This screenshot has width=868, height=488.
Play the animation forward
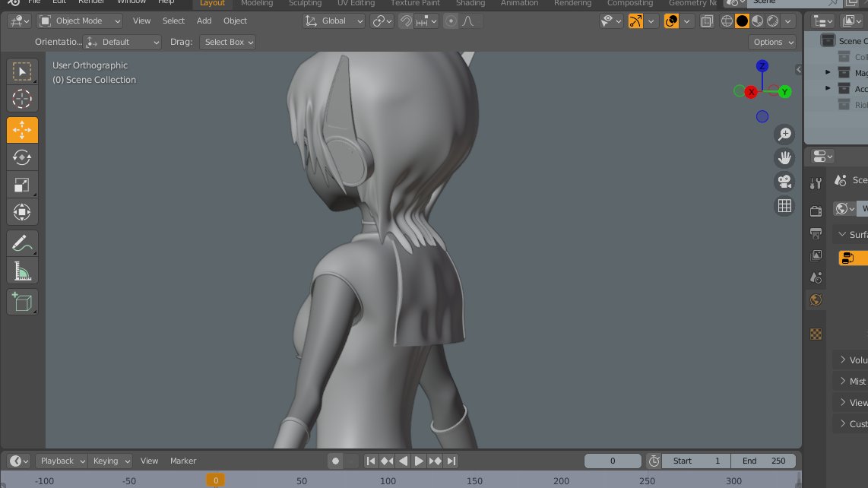tap(419, 461)
